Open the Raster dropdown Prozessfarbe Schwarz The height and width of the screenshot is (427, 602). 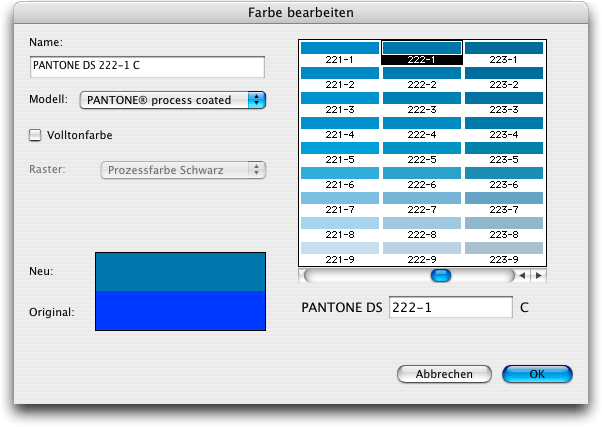pyautogui.click(x=183, y=170)
